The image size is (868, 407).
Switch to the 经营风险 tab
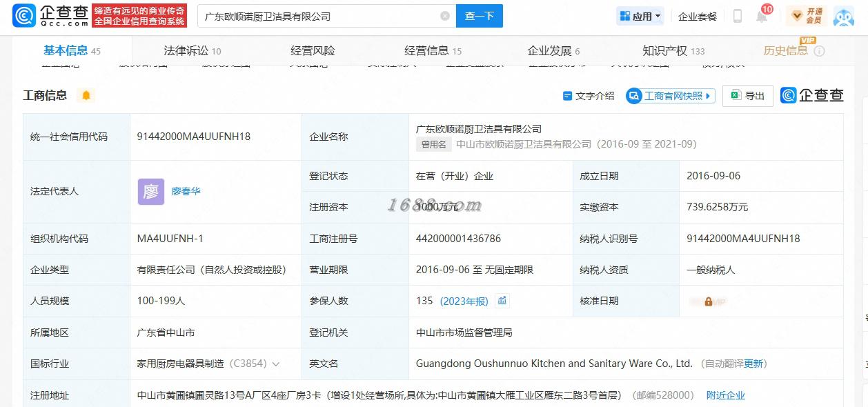click(x=313, y=51)
